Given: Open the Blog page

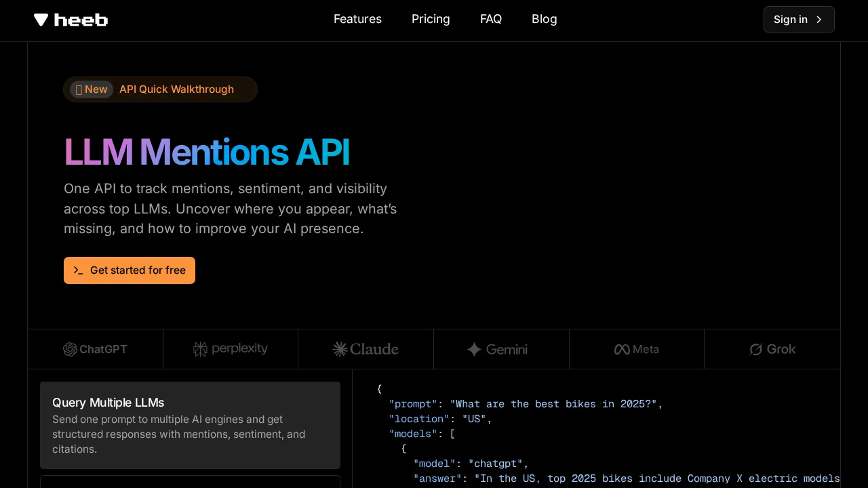Looking at the screenshot, I should click(545, 19).
